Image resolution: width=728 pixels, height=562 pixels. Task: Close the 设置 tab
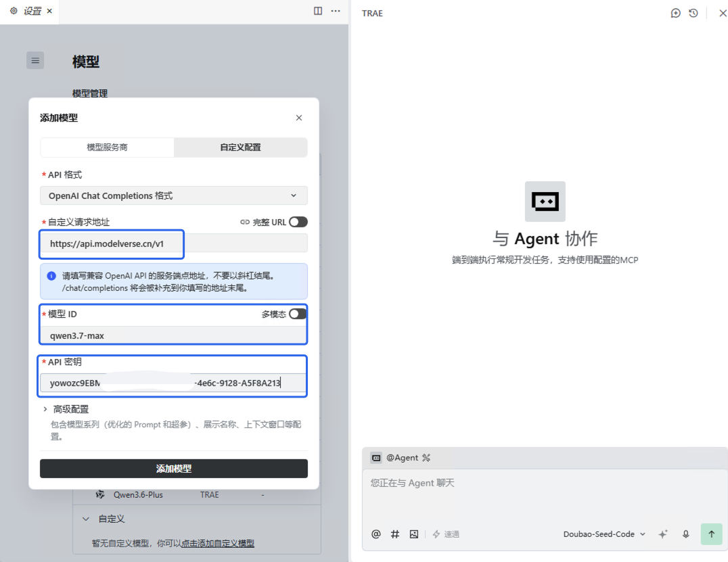(49, 11)
